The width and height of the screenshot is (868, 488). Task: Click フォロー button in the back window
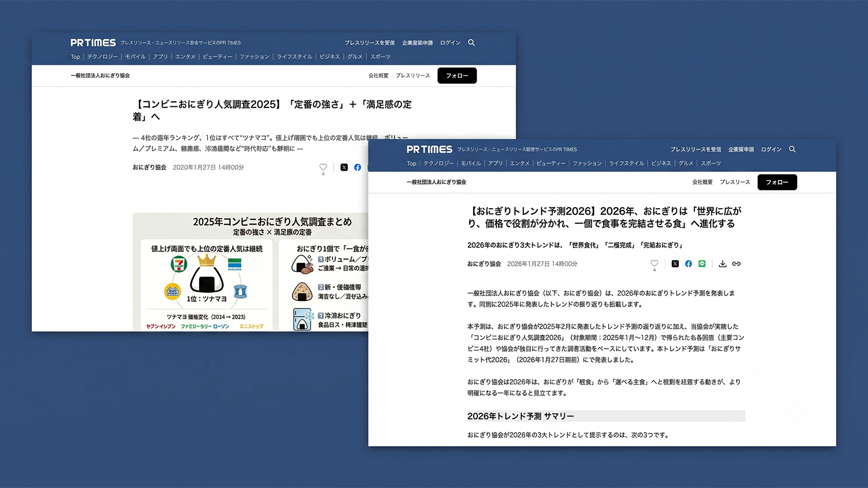tap(457, 75)
